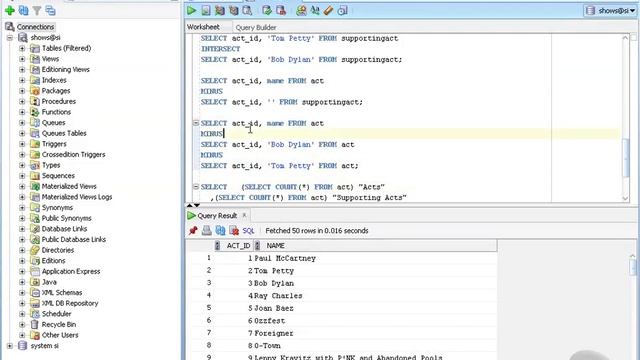Switch to the Query Builder tab

pyautogui.click(x=256, y=27)
